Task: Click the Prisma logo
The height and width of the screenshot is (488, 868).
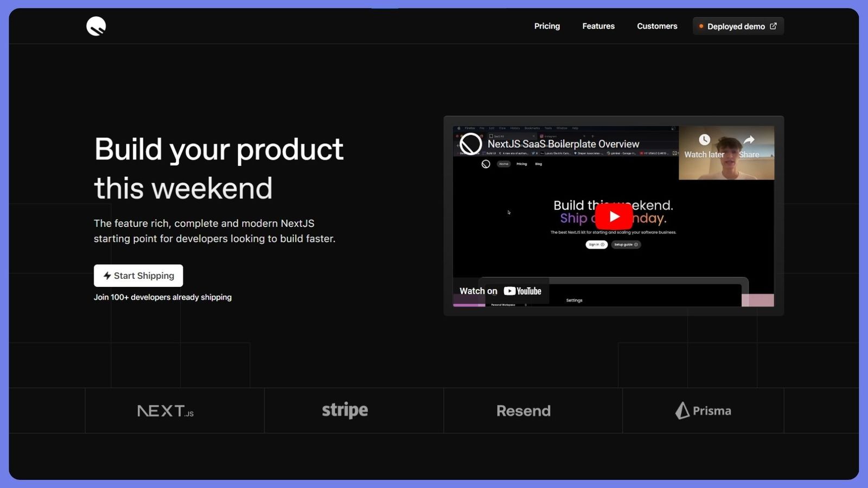Action: click(703, 410)
